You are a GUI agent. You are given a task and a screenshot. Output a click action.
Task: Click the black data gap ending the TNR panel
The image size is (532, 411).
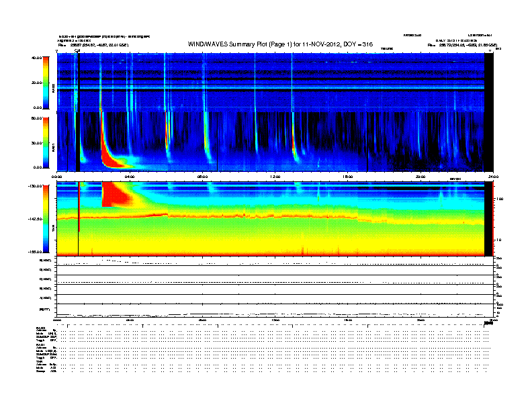(x=488, y=219)
